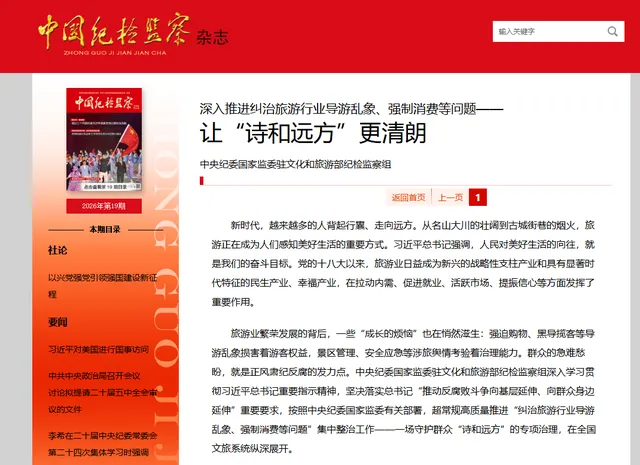Click author line 中央纪委国家监委驻文化和旅游部纪检监察组

pos(296,165)
